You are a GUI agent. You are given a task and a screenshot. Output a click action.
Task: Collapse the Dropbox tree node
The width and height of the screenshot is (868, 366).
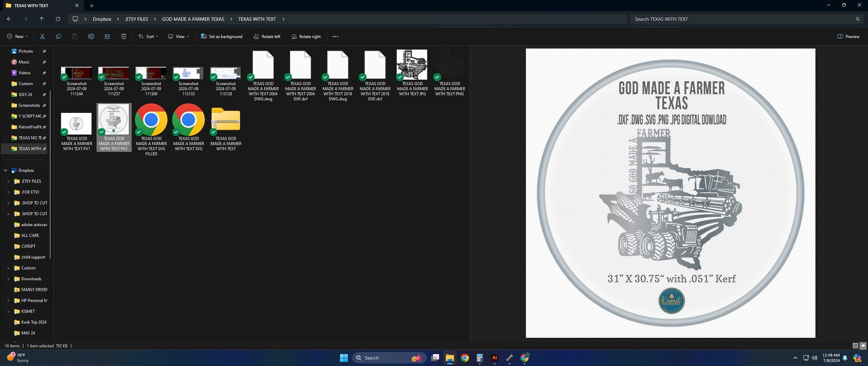point(6,170)
